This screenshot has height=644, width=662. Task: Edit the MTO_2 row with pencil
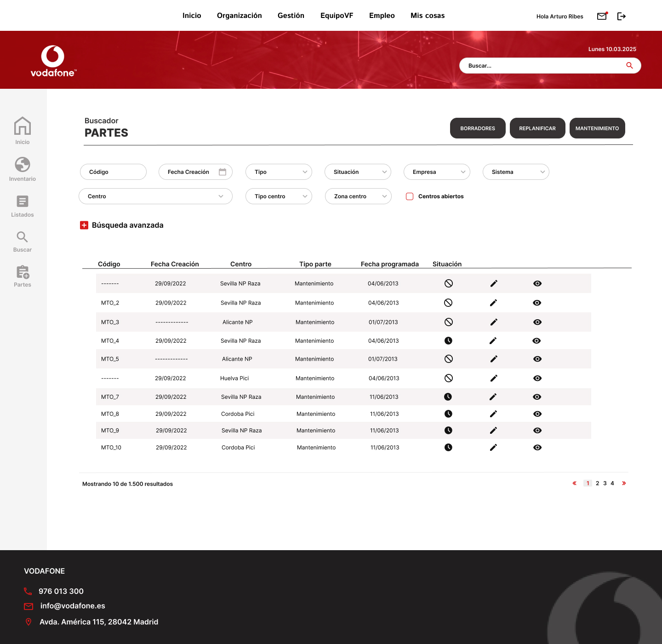[x=493, y=303]
